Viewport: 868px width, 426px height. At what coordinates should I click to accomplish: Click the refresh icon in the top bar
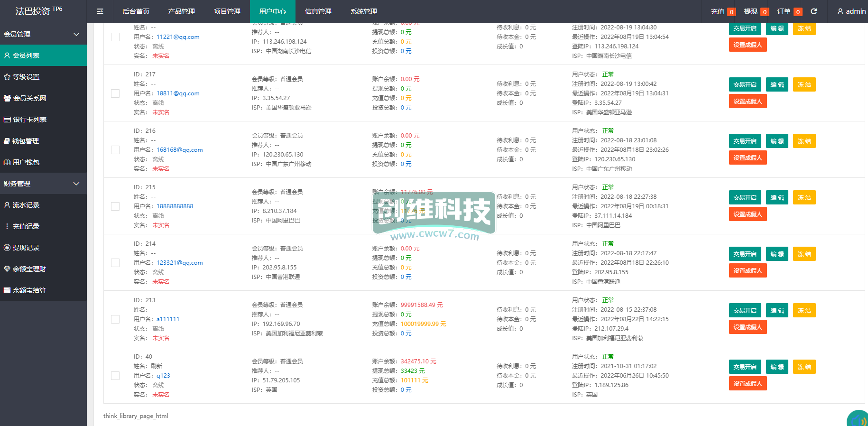pos(814,11)
